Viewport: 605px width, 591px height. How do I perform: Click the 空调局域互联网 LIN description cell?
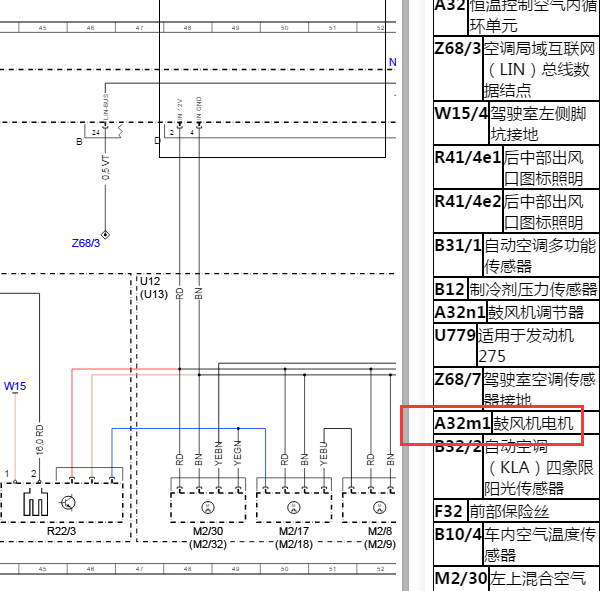[x=541, y=69]
